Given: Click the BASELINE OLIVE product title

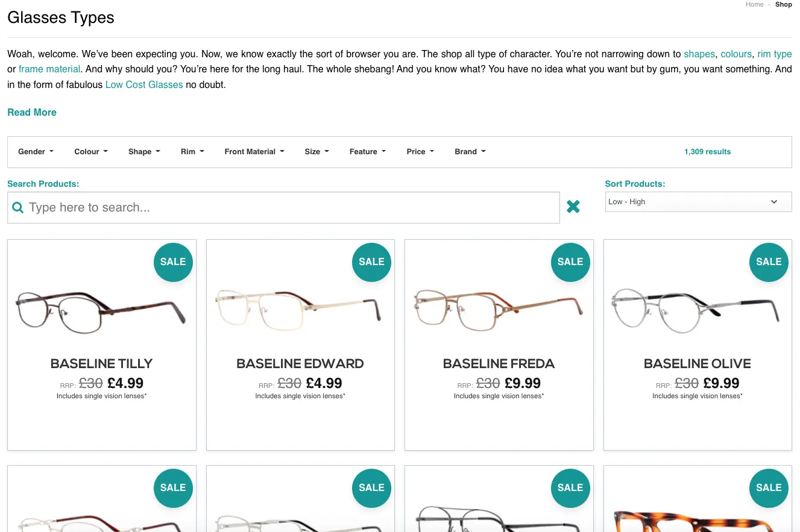Looking at the screenshot, I should click(x=698, y=364).
